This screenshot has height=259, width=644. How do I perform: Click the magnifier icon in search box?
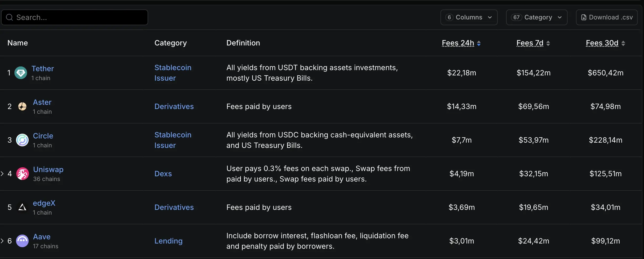coord(9,17)
